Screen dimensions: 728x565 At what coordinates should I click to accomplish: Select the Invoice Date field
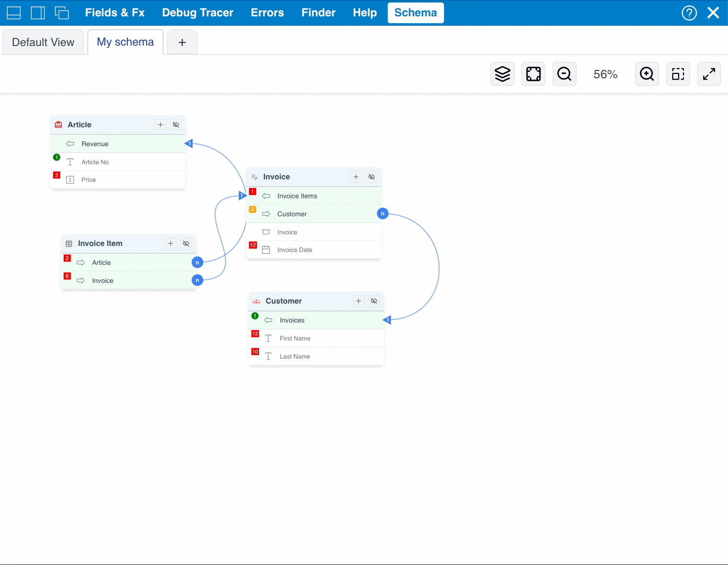click(314, 250)
